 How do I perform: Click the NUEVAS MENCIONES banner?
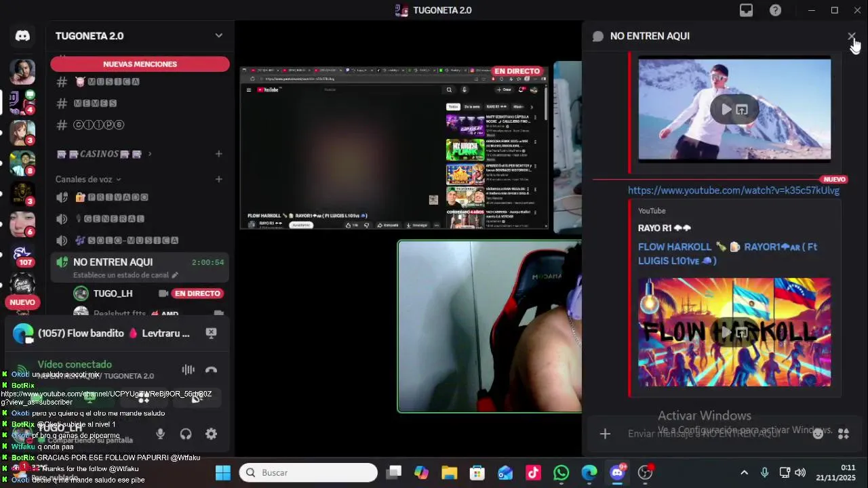click(x=140, y=64)
